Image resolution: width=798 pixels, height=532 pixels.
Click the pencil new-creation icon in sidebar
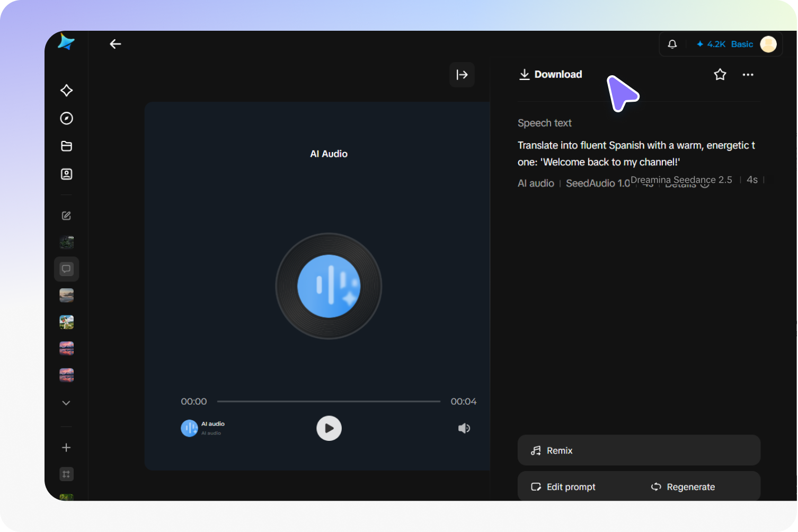[66, 216]
